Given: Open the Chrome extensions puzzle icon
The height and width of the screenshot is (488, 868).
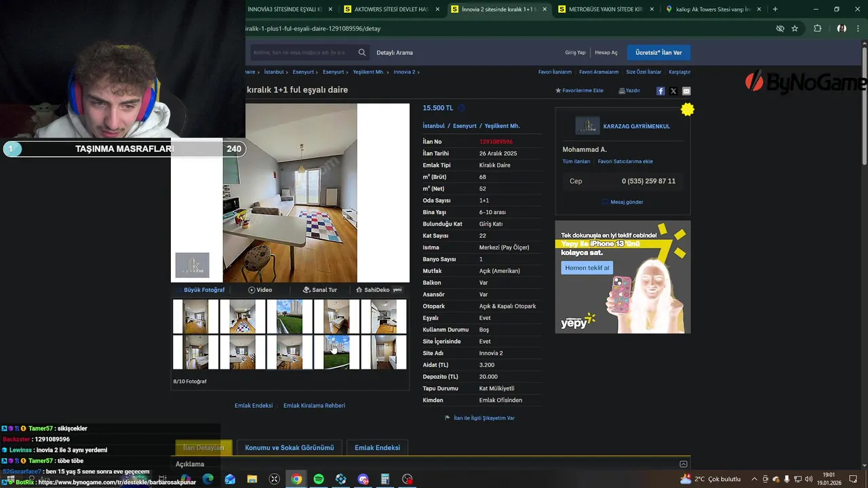Looking at the screenshot, I should 817,28.
